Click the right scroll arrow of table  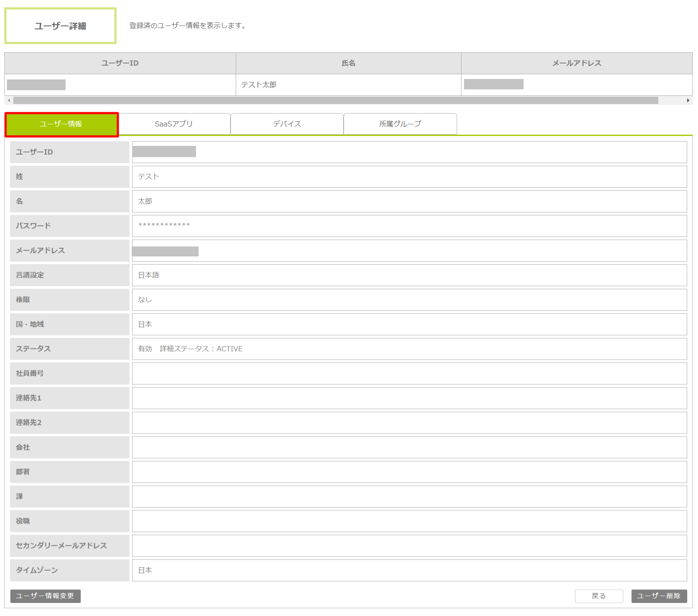pos(688,101)
